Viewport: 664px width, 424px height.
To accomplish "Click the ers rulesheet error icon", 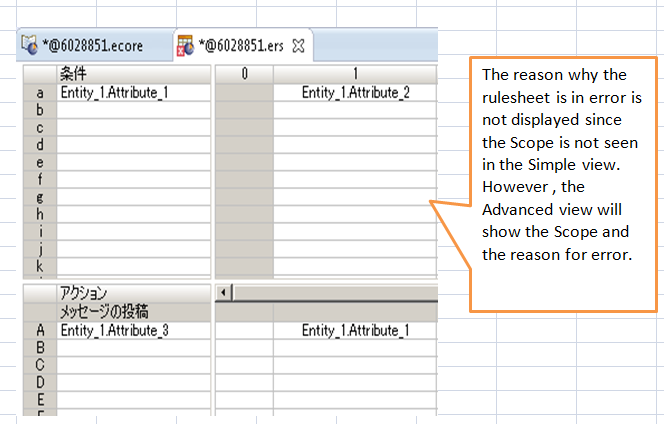I will pos(185,45).
